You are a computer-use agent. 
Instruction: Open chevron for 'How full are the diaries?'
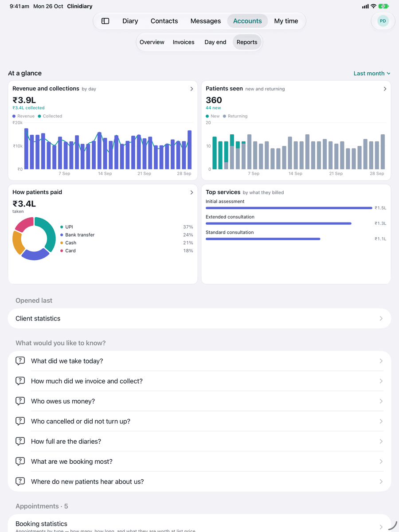pyautogui.click(x=381, y=441)
